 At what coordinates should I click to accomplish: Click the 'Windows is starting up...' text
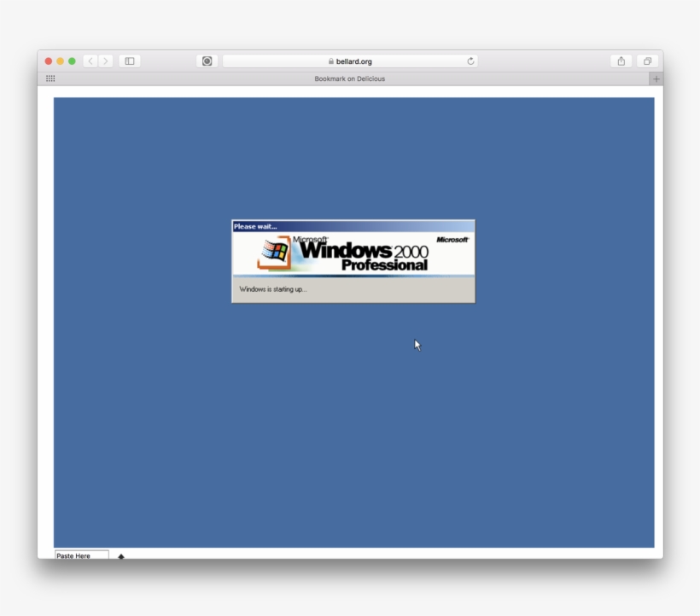[x=273, y=289]
